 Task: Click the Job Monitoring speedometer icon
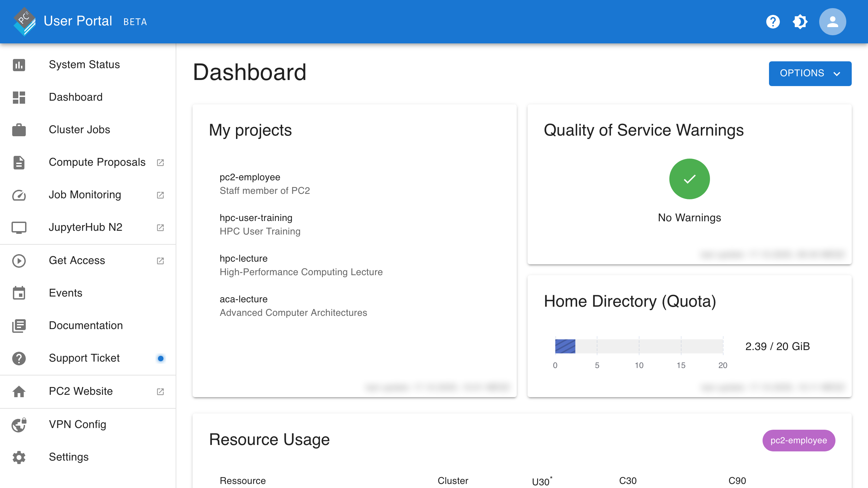pos(19,195)
